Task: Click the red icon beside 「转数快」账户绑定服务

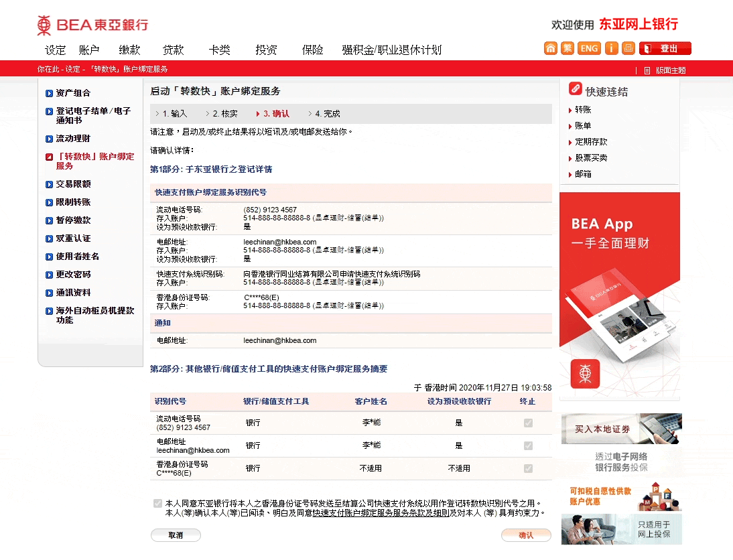Action: pos(49,157)
